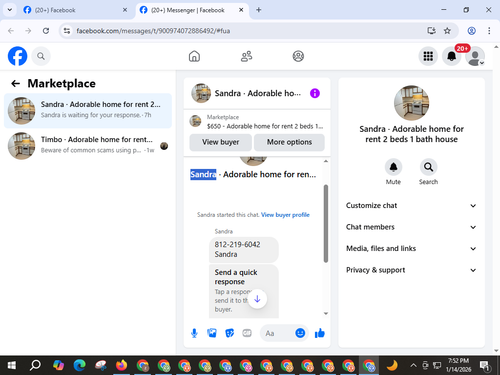
Task: Mute this conversation bell icon
Action: coord(393,167)
